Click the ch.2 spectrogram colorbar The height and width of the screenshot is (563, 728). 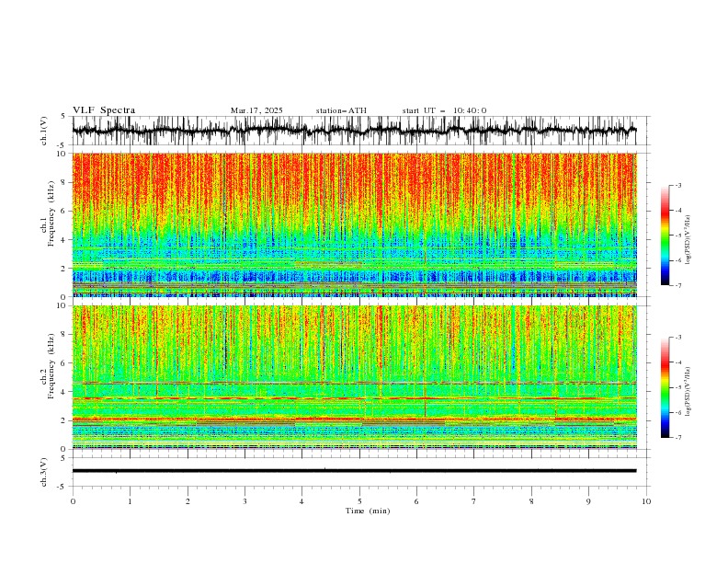pos(665,387)
